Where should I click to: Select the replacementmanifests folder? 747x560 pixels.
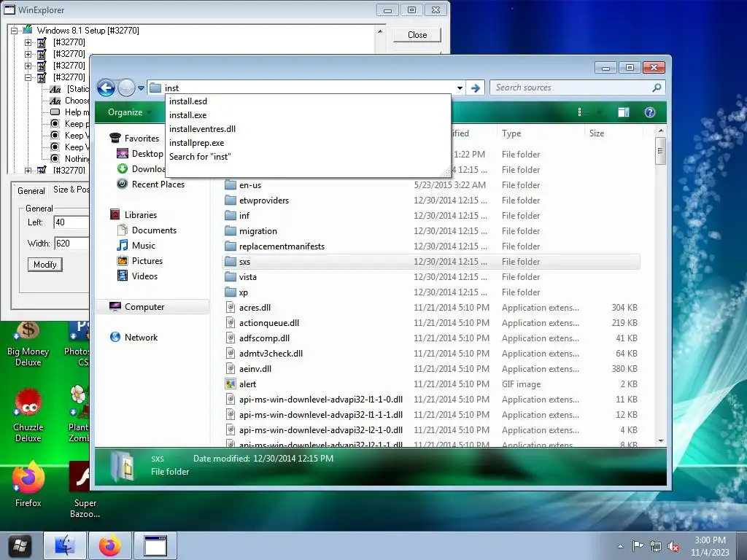tap(282, 246)
